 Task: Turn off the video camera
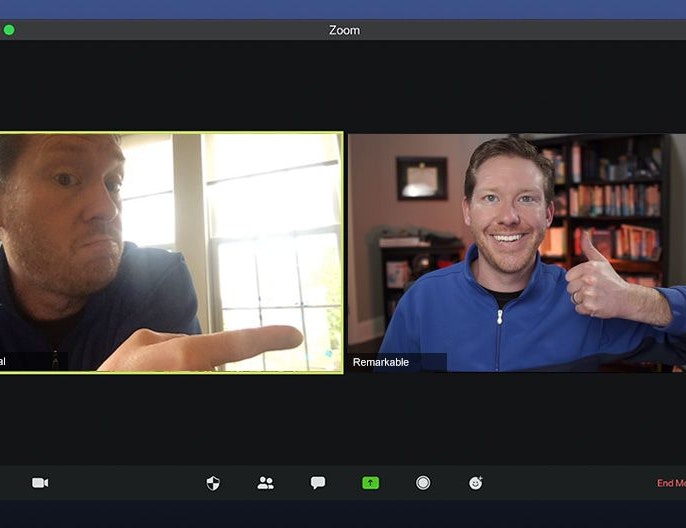point(40,483)
